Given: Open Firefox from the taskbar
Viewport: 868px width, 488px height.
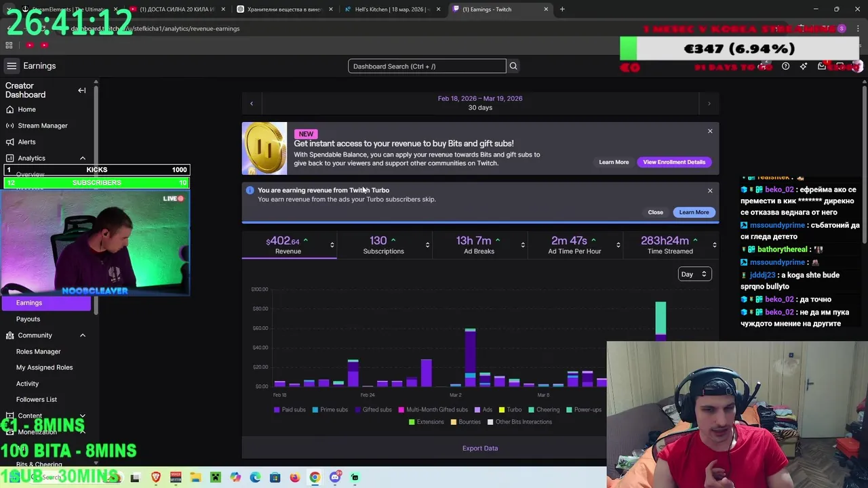Looking at the screenshot, I should [294, 477].
